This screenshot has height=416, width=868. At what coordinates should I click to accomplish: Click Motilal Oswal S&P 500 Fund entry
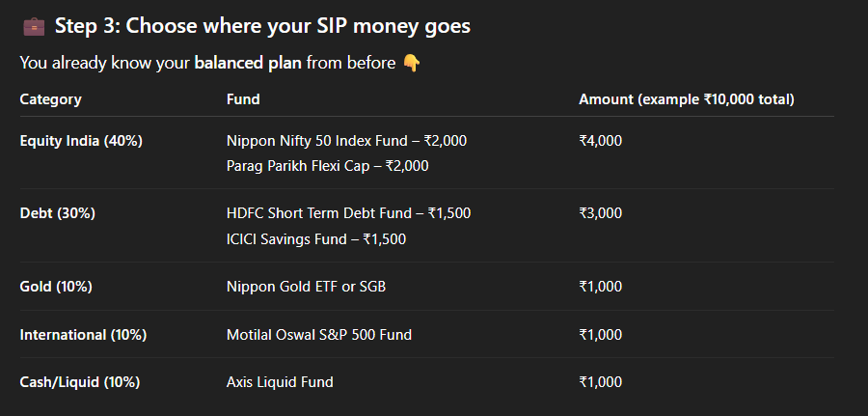coord(318,335)
